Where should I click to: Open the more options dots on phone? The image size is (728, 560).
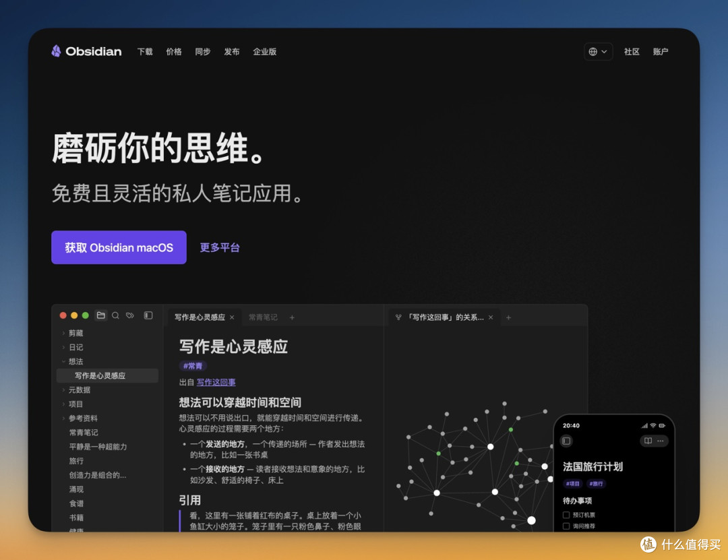click(661, 441)
